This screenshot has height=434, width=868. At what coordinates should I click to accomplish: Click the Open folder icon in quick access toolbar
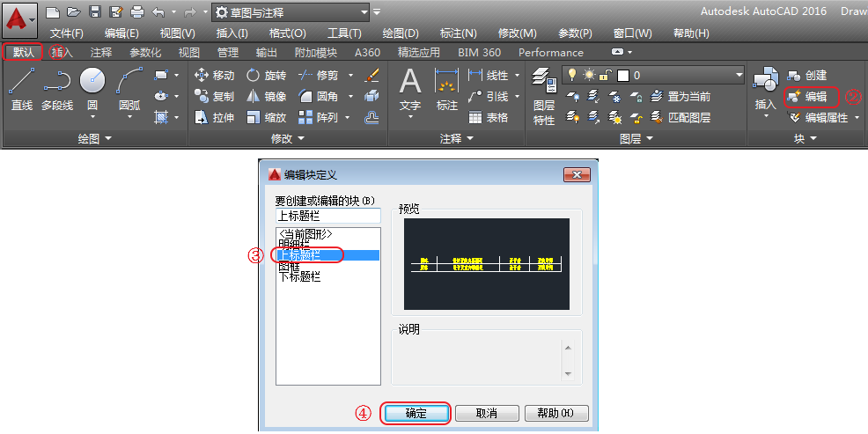point(73,12)
